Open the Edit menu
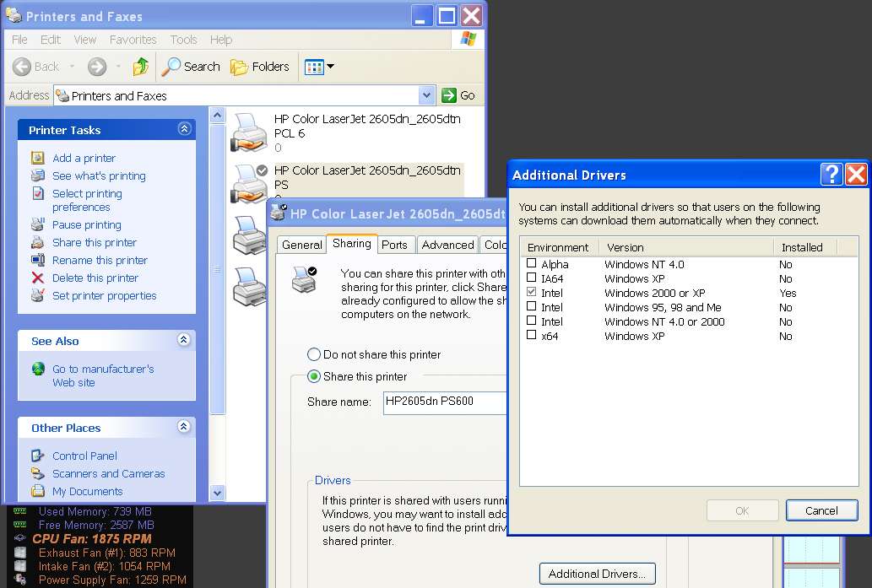872x588 pixels. click(x=50, y=40)
